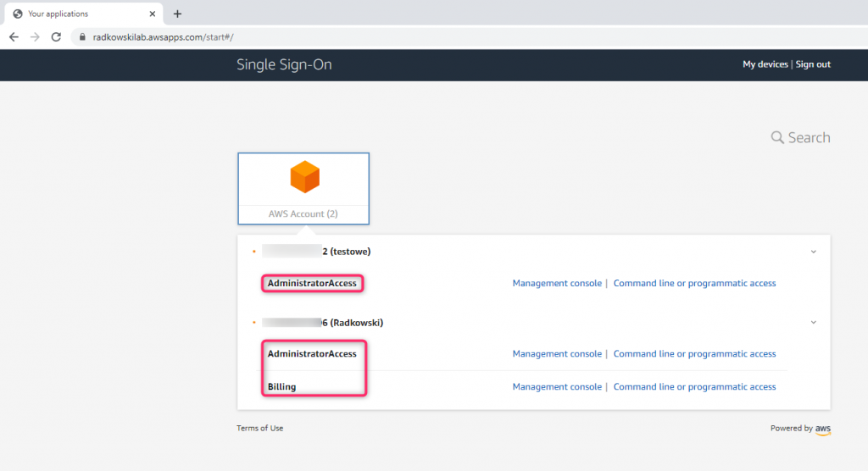Select the Radkowski account row
Screen dimensions: 868x471
[x=534, y=322]
